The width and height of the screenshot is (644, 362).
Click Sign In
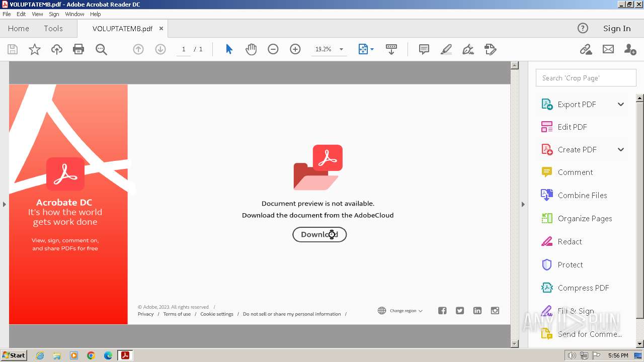tap(617, 28)
